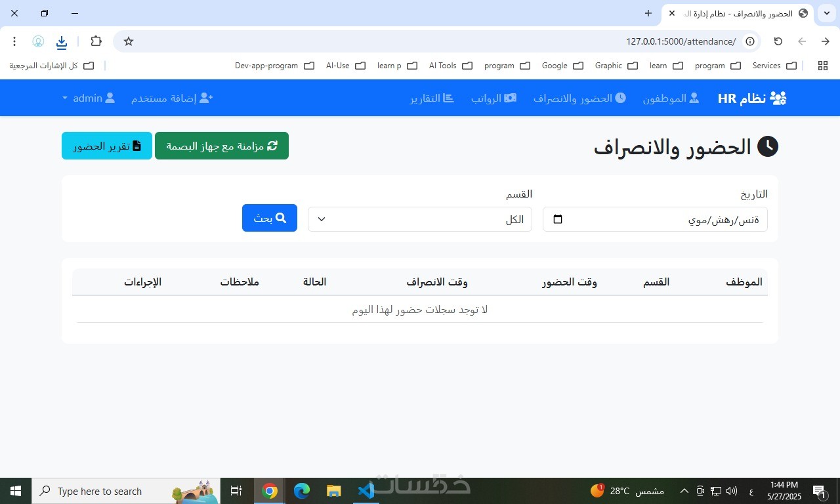
Task: Close the الحضور والانصراف browser tab
Action: click(x=672, y=13)
